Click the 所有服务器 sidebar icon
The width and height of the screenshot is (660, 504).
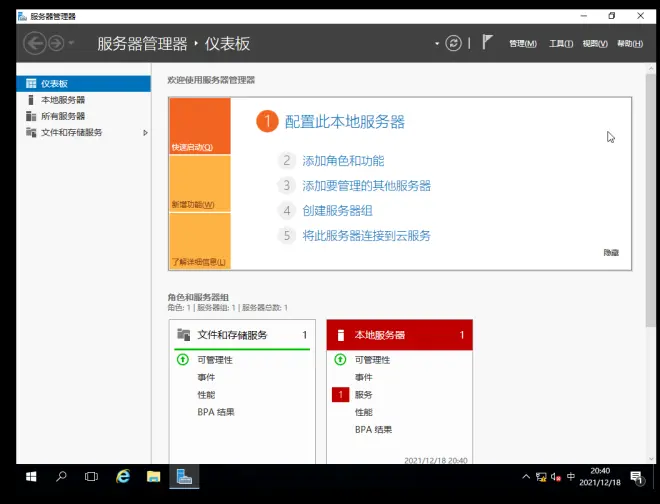click(31, 116)
